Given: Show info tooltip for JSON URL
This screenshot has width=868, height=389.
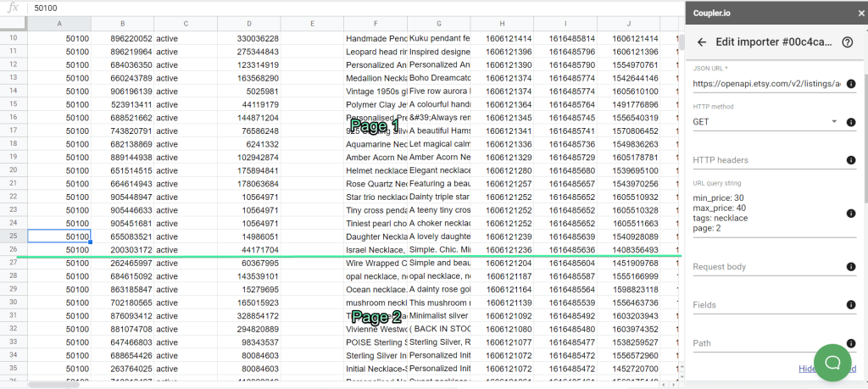Looking at the screenshot, I should click(x=851, y=84).
